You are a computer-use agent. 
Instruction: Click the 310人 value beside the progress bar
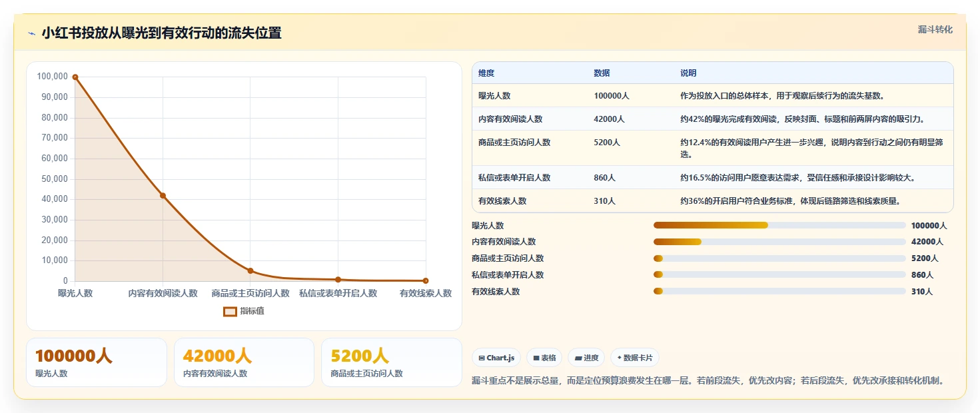tap(922, 292)
